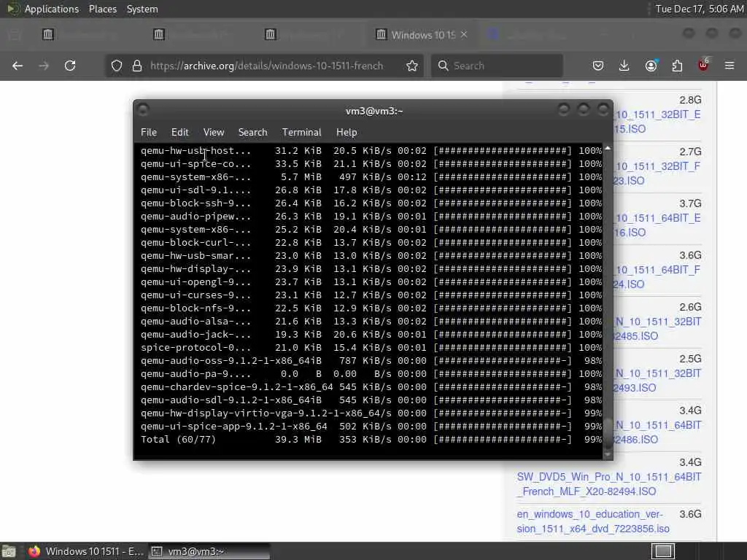
Task: Click the terminal scrollbar up arrow
Action: click(x=608, y=149)
